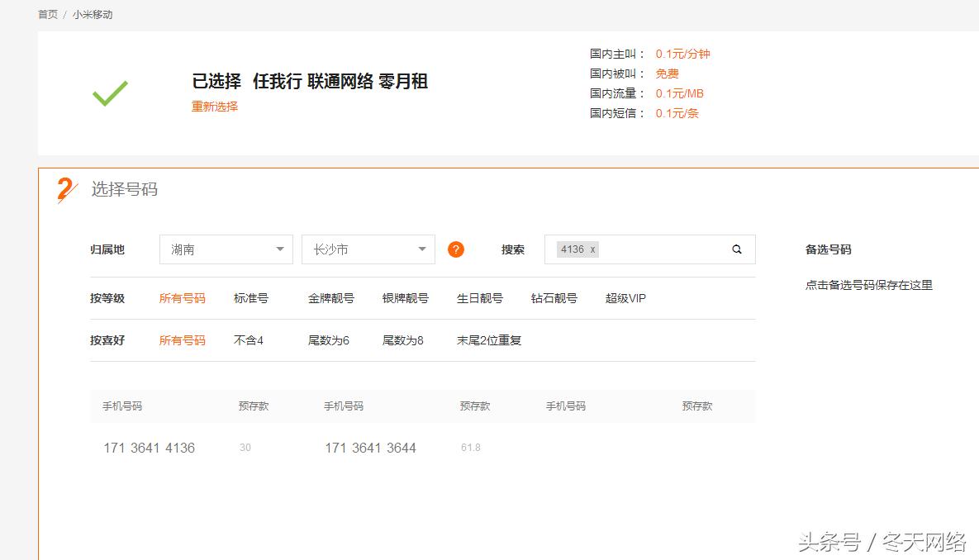Expand the 钻石靓号 filter option

(552, 298)
